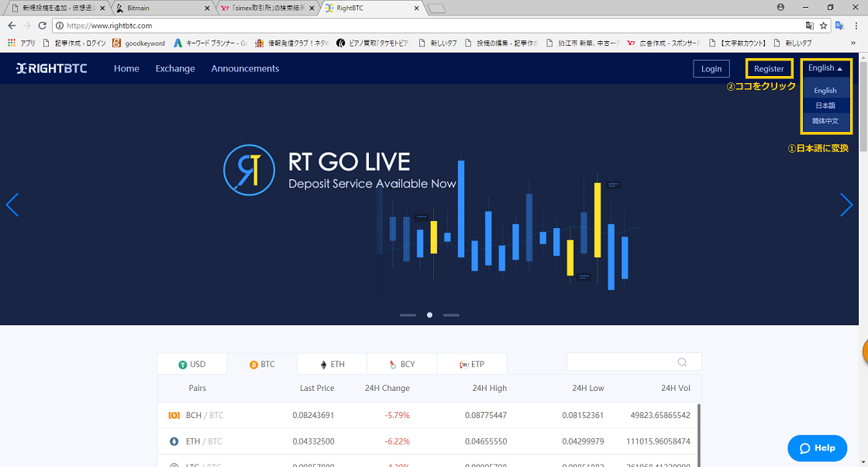This screenshot has height=467, width=868.
Task: Collapse the English language dropdown
Action: click(825, 67)
